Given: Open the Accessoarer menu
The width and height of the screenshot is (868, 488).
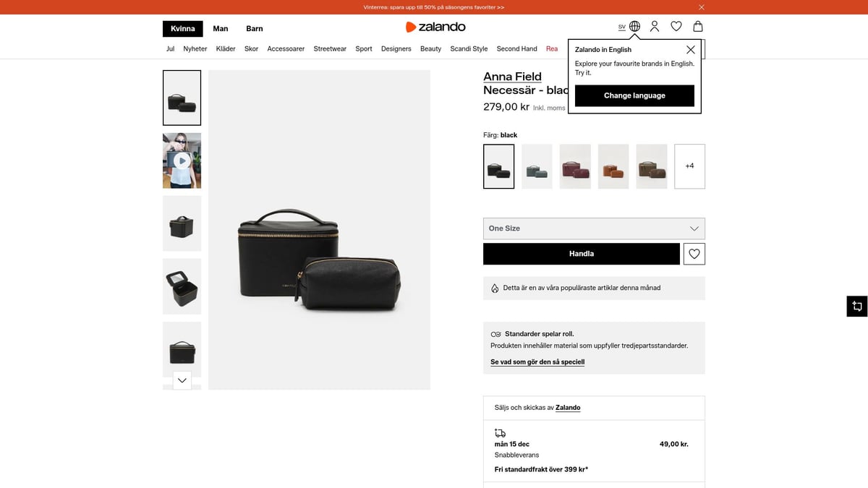Looking at the screenshot, I should (286, 49).
